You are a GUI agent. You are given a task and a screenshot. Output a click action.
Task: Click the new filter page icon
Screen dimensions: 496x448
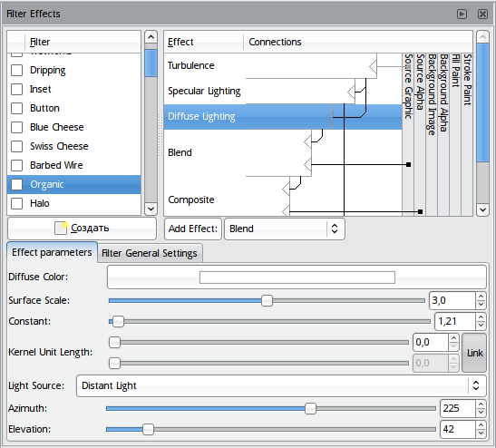(x=61, y=228)
